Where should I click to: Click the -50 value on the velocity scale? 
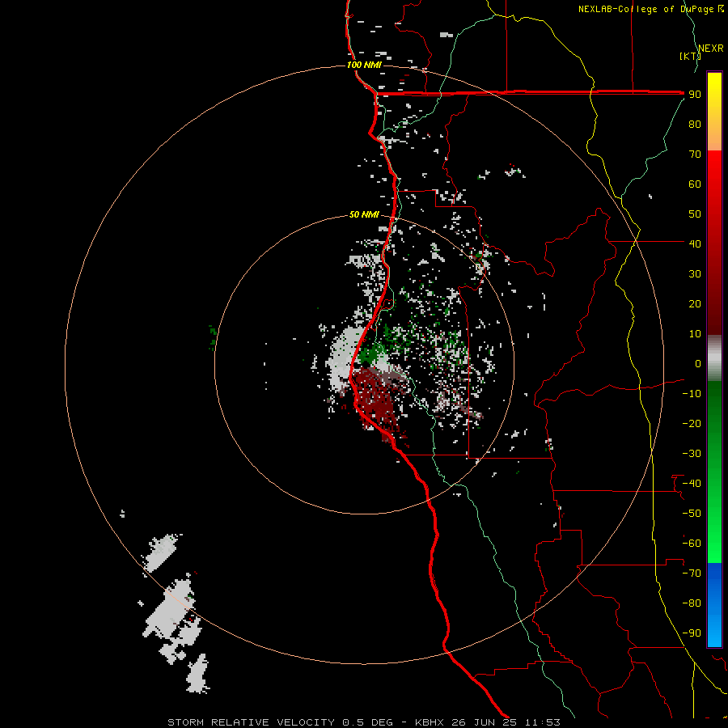click(692, 514)
